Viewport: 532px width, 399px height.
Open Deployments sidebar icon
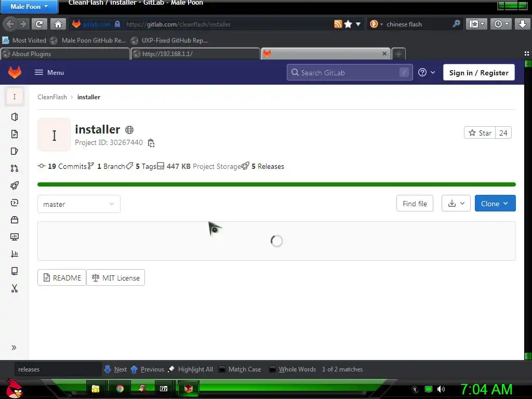coord(14,203)
